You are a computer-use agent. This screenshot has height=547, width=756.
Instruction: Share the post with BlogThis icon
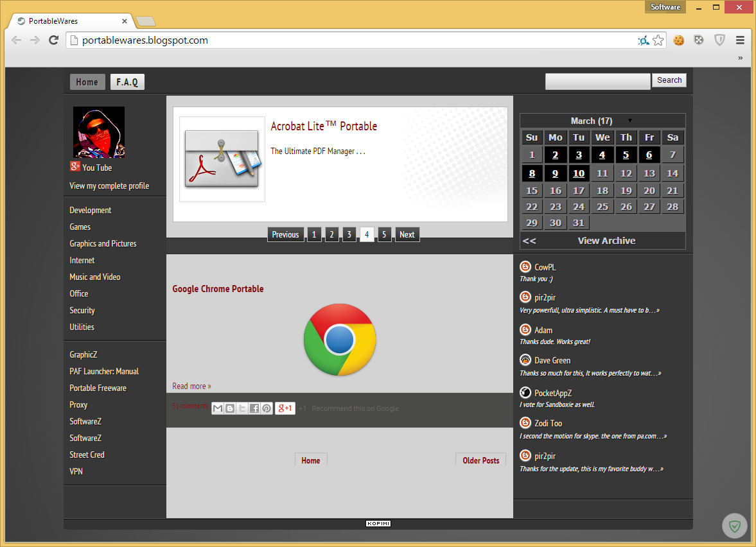[230, 408]
